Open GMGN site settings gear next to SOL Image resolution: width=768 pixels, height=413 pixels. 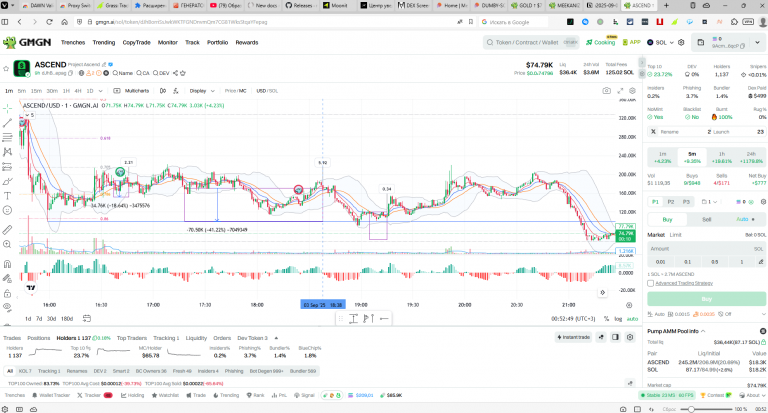(x=681, y=43)
